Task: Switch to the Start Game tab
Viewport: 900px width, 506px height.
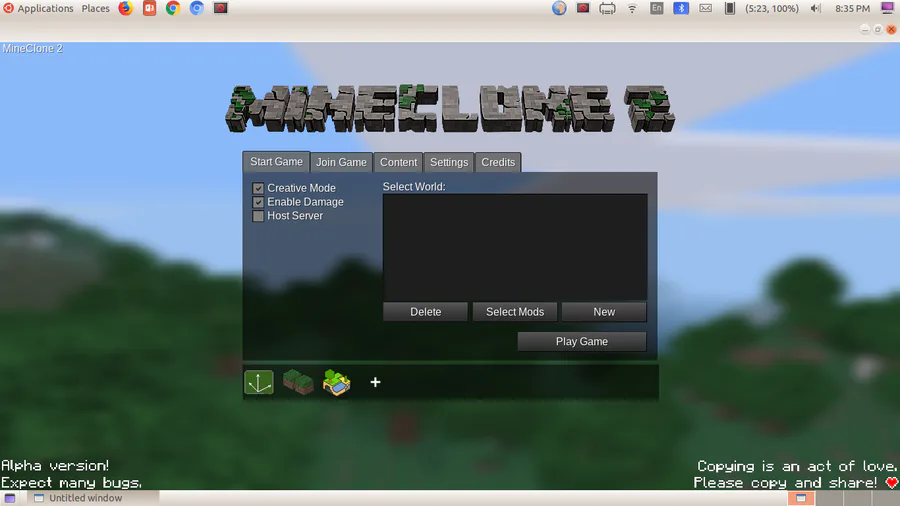Action: [x=276, y=162]
